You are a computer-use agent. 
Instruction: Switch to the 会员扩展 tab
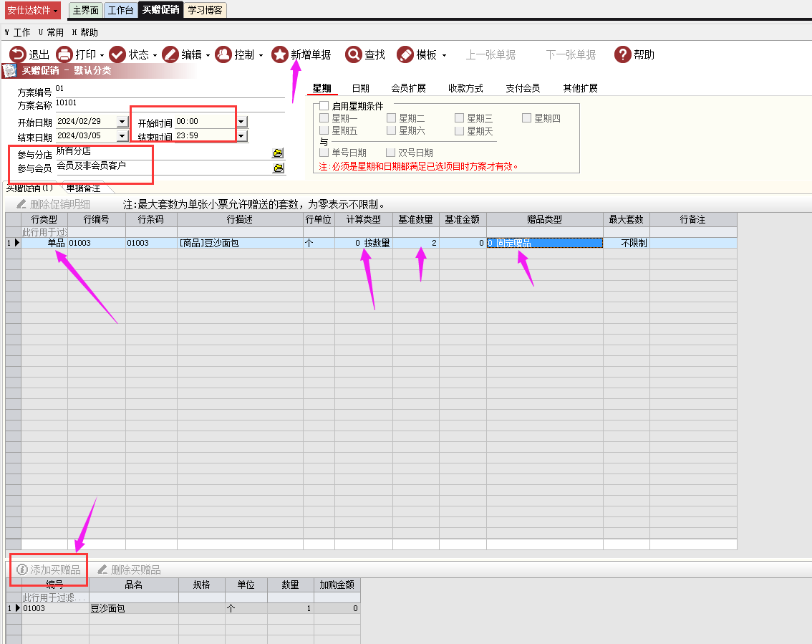[408, 88]
